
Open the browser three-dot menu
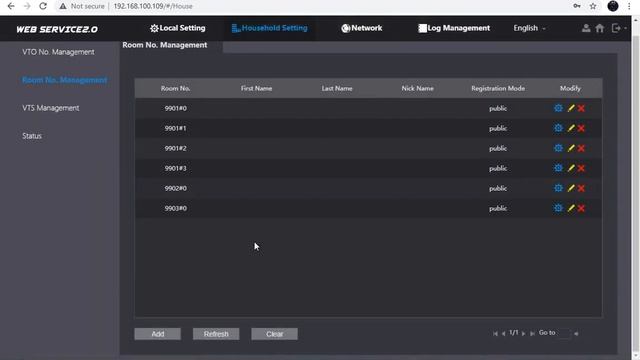[629, 6]
